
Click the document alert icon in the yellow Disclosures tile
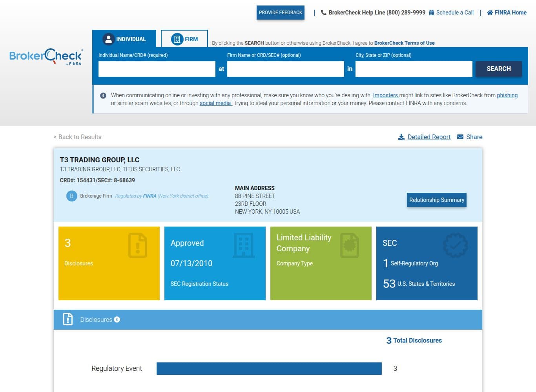[x=138, y=245]
